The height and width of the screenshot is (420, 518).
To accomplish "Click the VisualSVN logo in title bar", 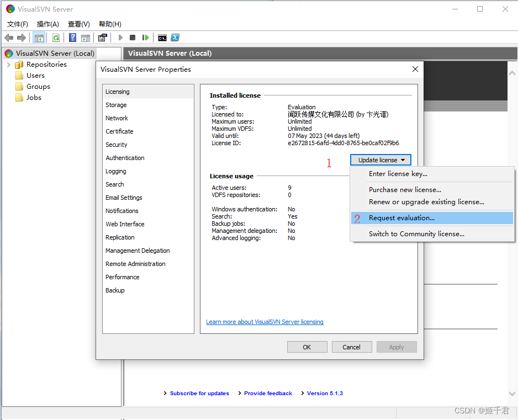I will click(10, 9).
